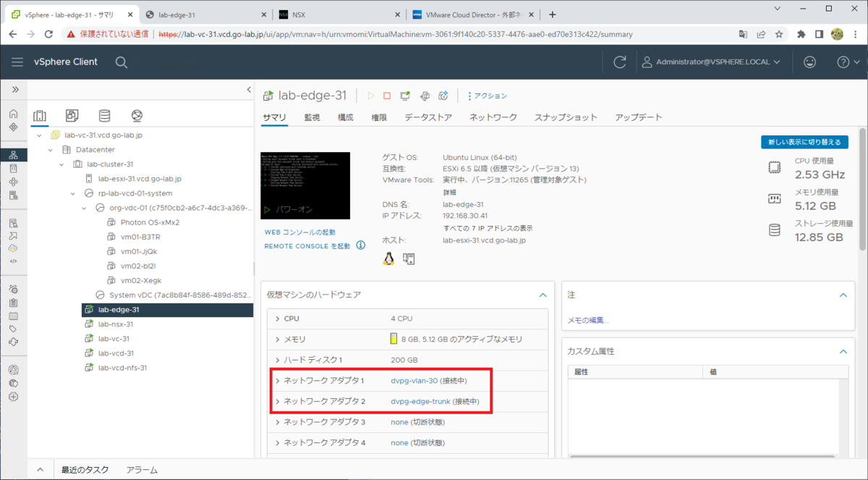Screen dimensions: 868x480
Task: Open the サマリ tab
Action: tap(274, 117)
